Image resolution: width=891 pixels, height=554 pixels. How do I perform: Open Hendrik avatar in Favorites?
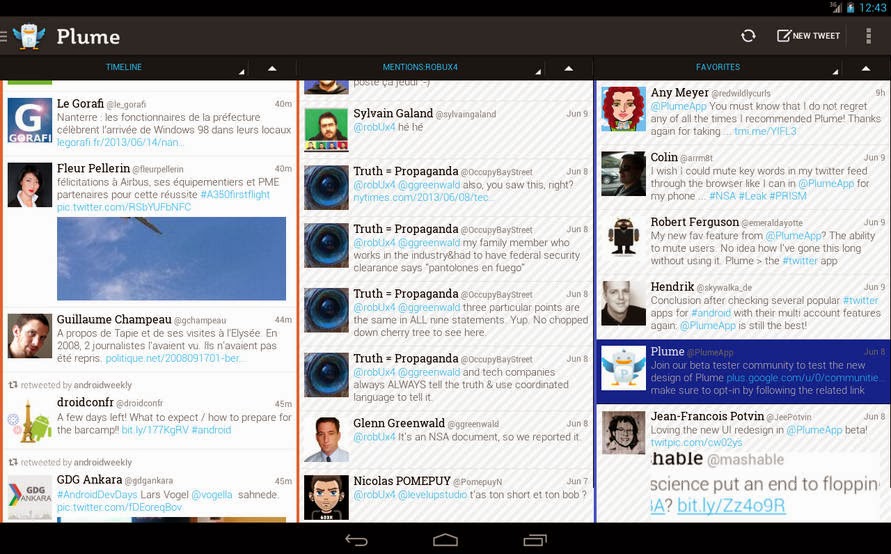[x=623, y=303]
